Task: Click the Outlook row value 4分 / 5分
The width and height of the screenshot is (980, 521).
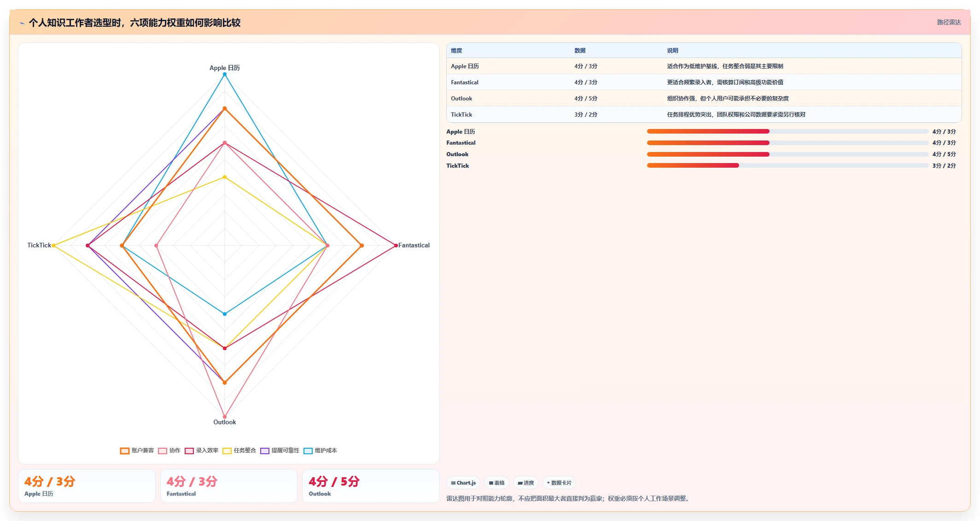Action: [x=586, y=99]
